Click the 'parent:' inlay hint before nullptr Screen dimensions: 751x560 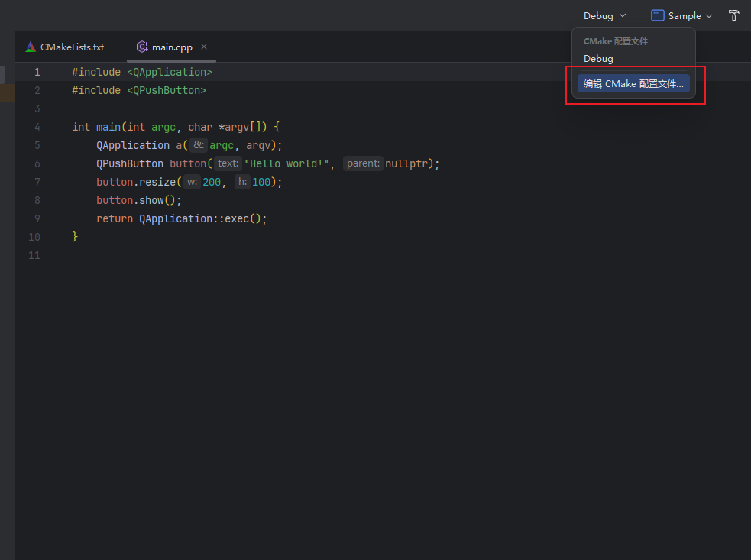(363, 163)
